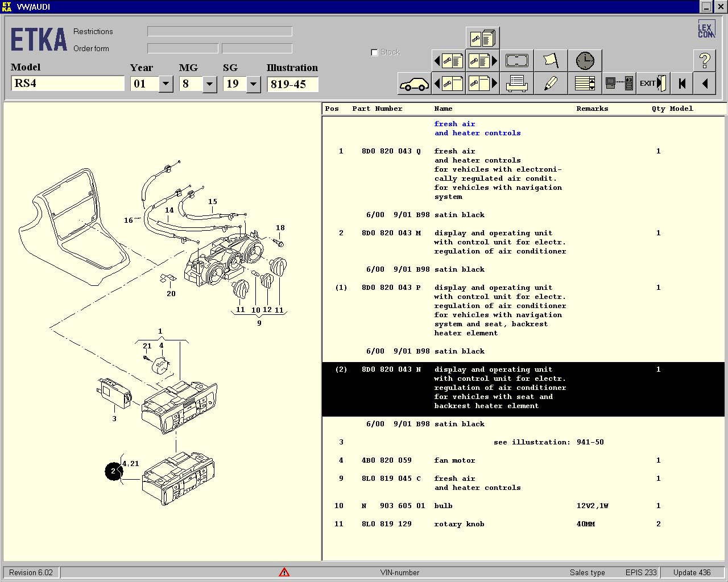This screenshot has width=728, height=582.
Task: Click the Sales type status field
Action: pyautogui.click(x=588, y=572)
